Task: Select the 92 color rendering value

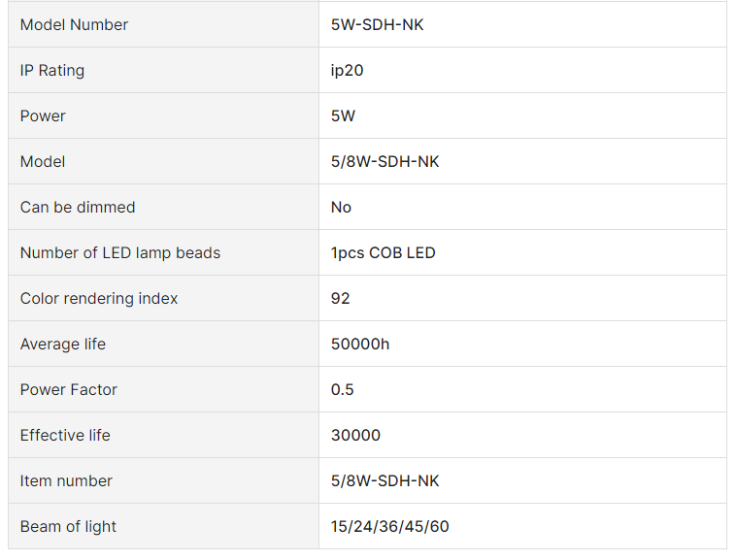Action: pos(340,299)
